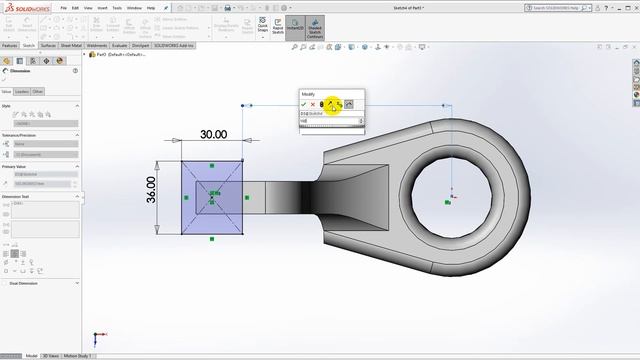This screenshot has width=640, height=360.
Task: Open the Unit Precision dropdown
Action: (46, 154)
